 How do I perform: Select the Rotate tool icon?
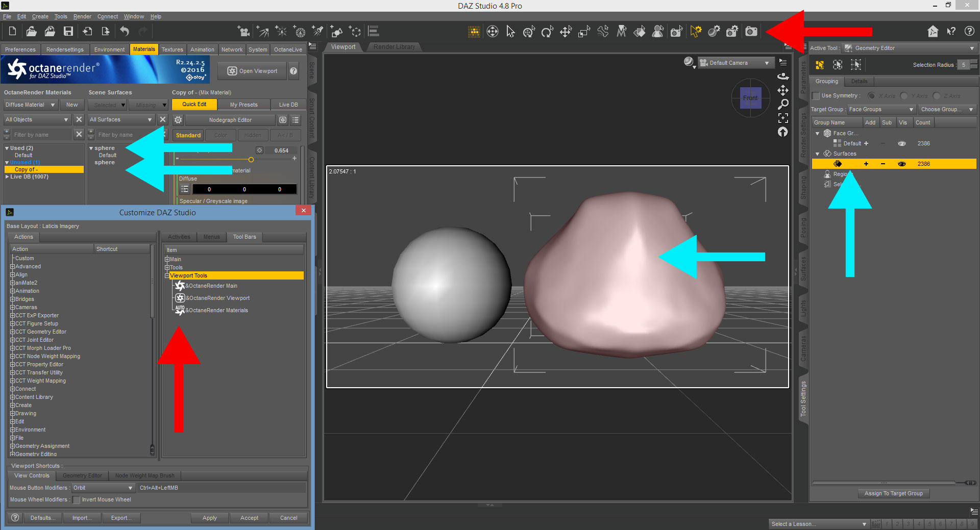pos(547,32)
